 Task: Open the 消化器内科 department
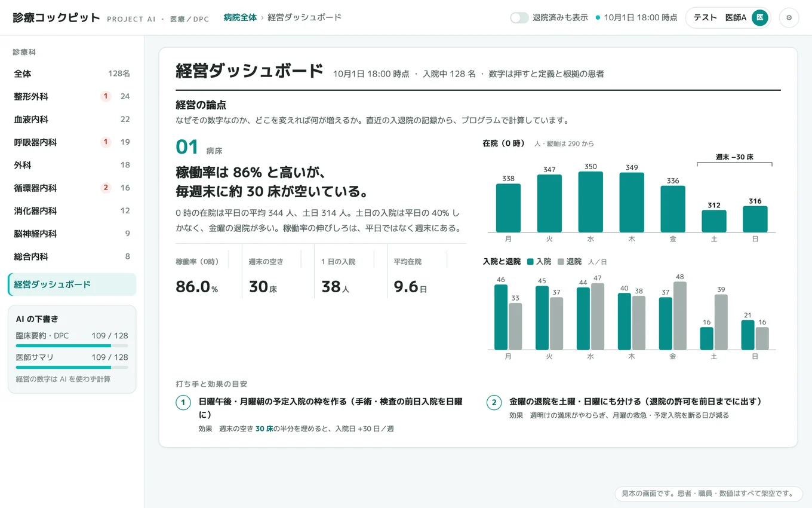pos(72,210)
